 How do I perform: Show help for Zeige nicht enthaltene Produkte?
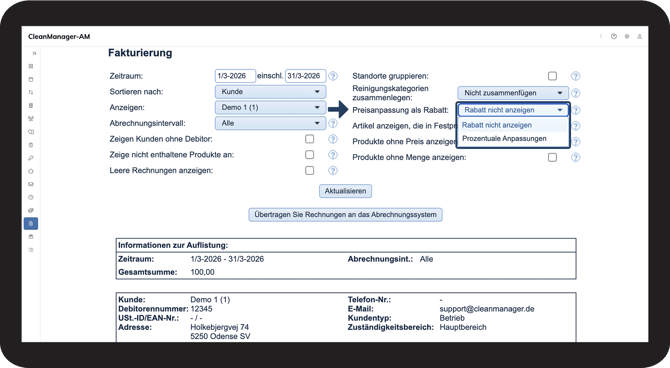[x=333, y=155]
